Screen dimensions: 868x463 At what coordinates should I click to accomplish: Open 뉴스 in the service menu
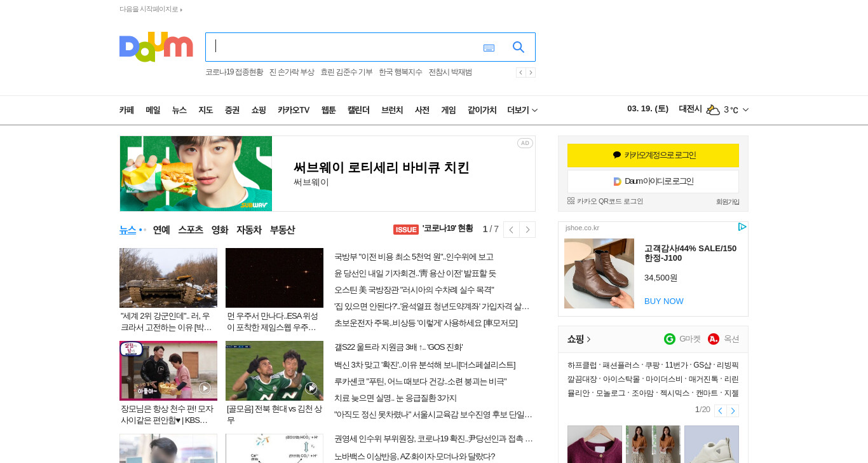point(179,110)
